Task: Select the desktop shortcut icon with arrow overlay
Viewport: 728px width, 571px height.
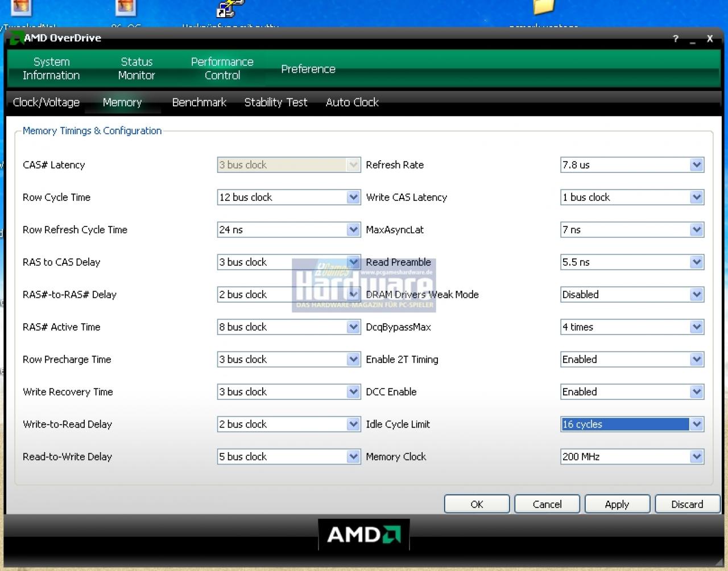Action: point(230,8)
